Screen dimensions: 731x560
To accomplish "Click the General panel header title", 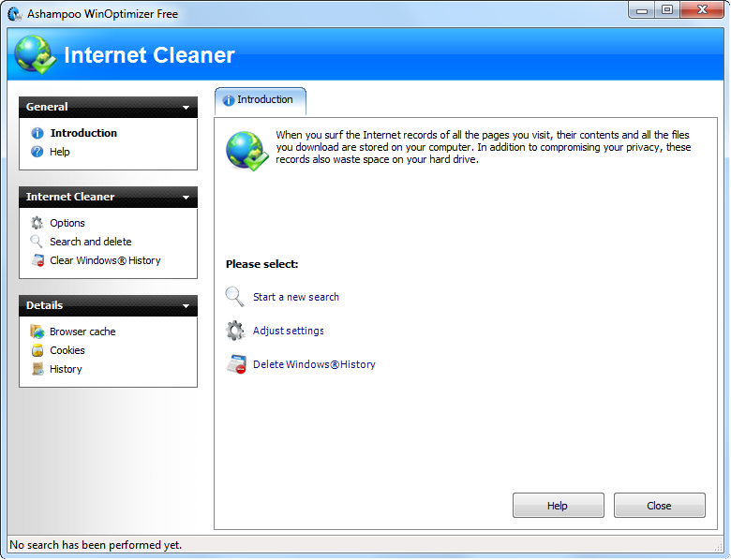I will tap(47, 107).
